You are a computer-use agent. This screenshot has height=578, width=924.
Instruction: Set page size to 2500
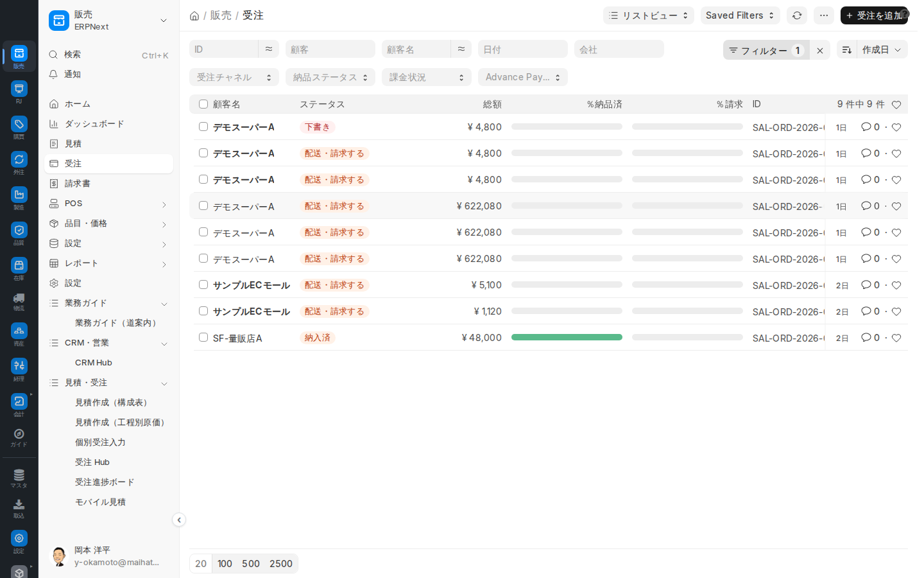pyautogui.click(x=281, y=564)
